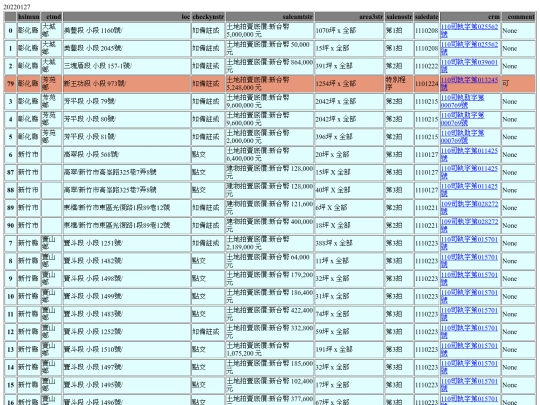The width and height of the screenshot is (540, 405).
Task: Open the crm link in row 1
Action: pos(469,48)
